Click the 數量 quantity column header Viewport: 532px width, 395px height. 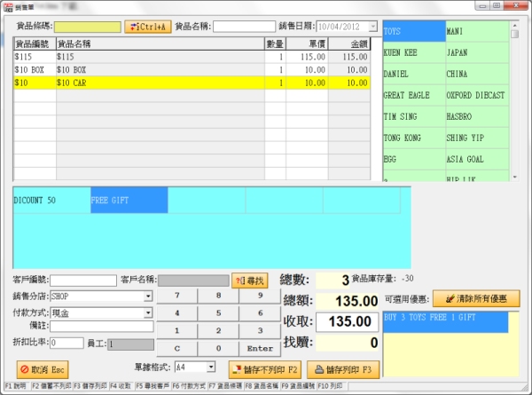pos(275,43)
